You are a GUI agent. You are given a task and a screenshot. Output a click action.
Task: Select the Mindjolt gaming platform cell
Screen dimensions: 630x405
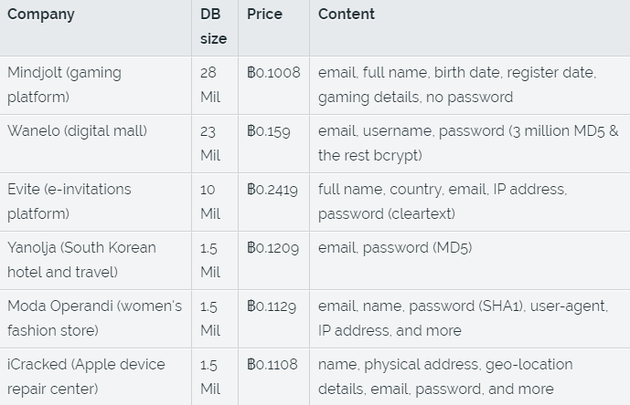pyautogui.click(x=66, y=85)
